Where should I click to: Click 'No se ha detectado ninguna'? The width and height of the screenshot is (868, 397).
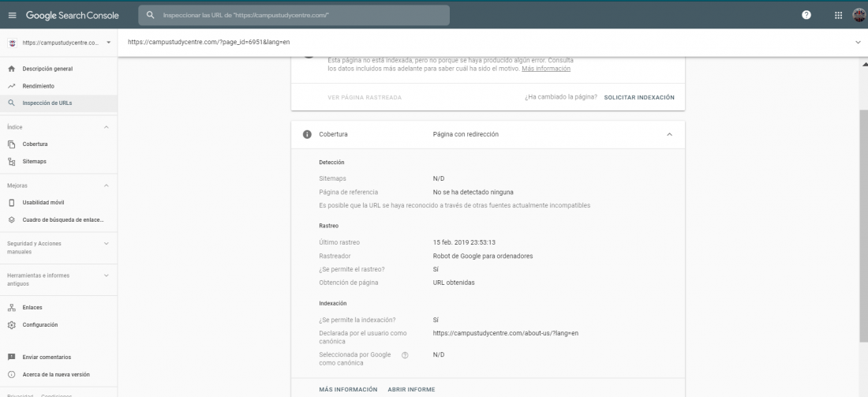(473, 193)
